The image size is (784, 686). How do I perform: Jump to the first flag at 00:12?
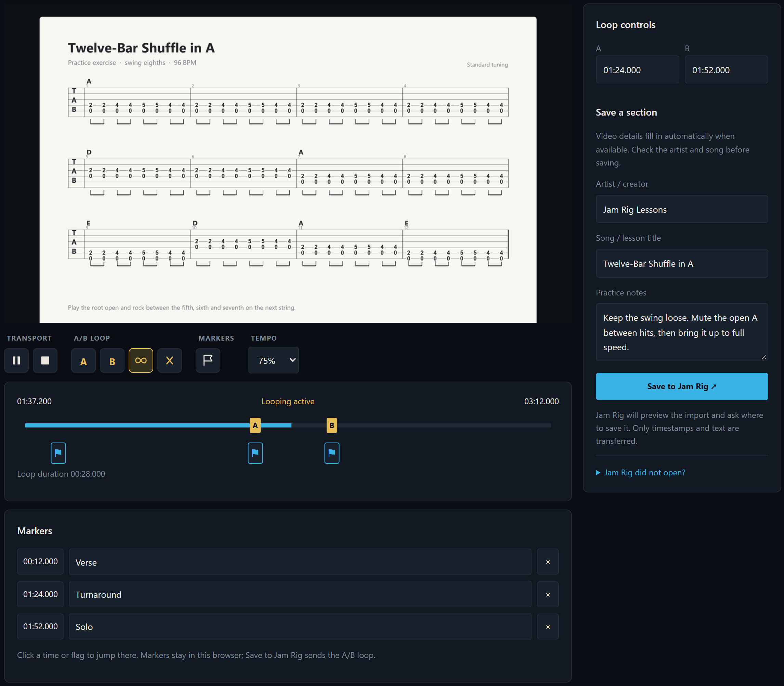(x=58, y=453)
